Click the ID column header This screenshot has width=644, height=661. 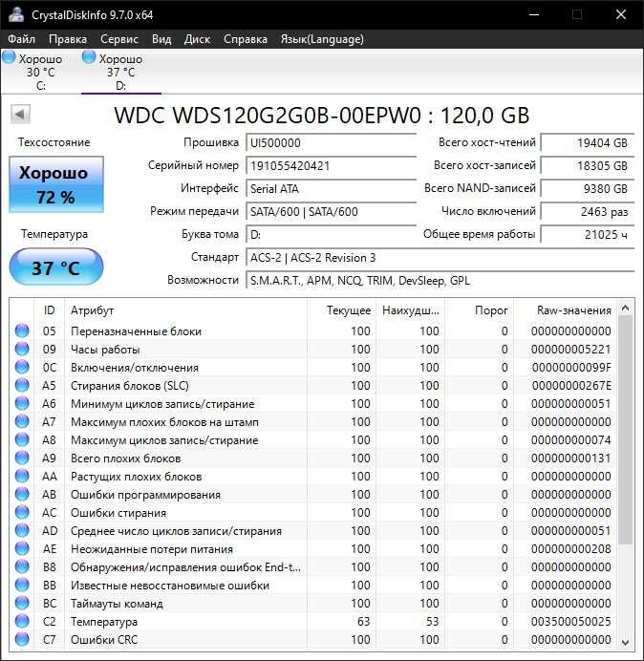click(x=49, y=310)
